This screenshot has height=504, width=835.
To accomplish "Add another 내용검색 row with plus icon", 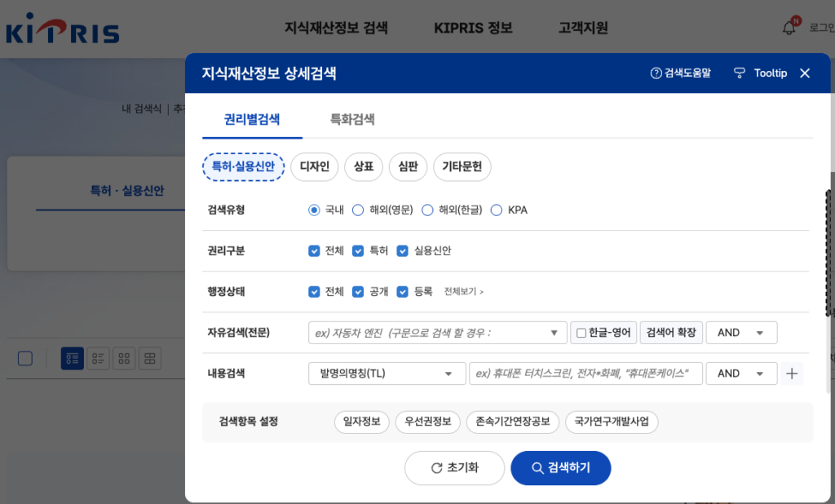I will pyautogui.click(x=792, y=374).
